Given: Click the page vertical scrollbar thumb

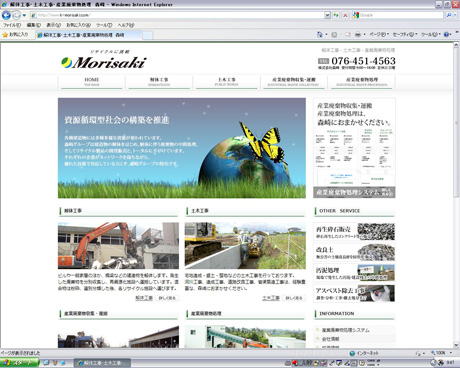Looking at the screenshot, I should [x=456, y=123].
